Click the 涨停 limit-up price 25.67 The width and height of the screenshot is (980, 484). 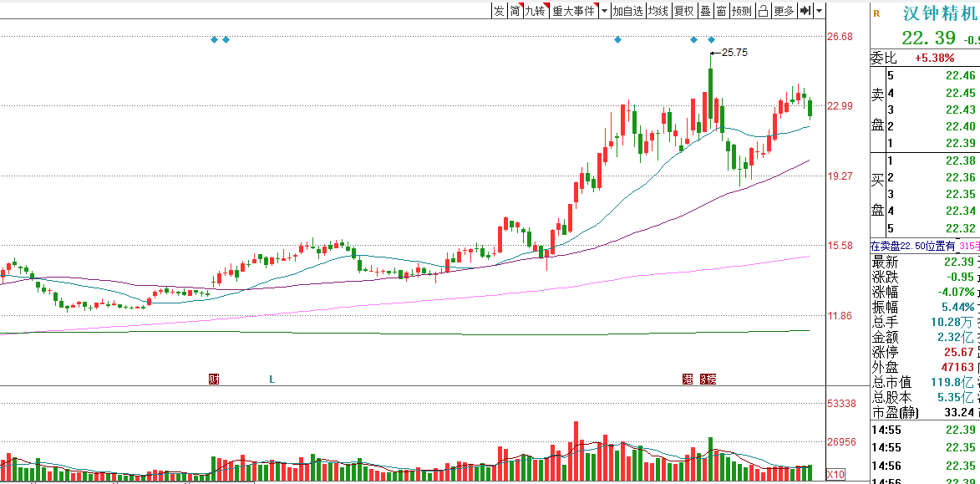(958, 353)
